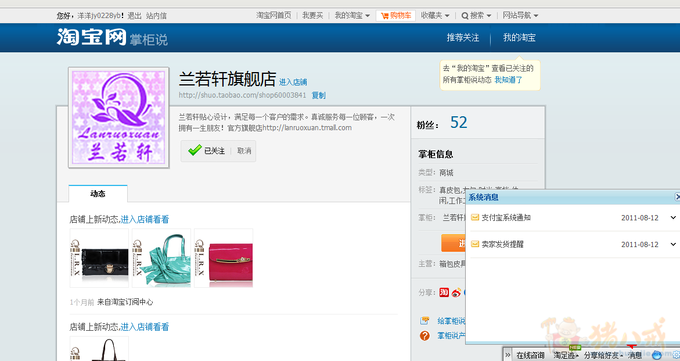Screen dimensions: 680x361
Task: Open 我的淘宝 in the blue header
Action: point(519,38)
